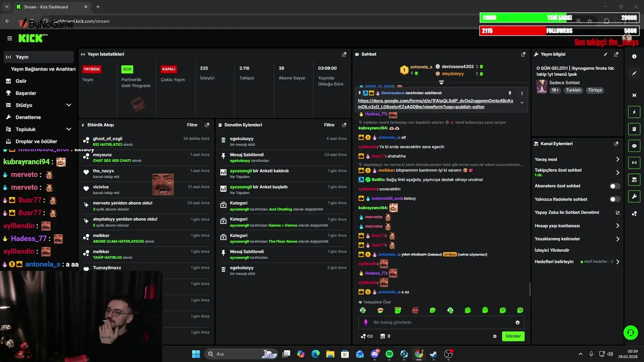Open the Filtre option in Denetim Eylemleri
Viewport: 644px width, 362px height.
pyautogui.click(x=329, y=125)
